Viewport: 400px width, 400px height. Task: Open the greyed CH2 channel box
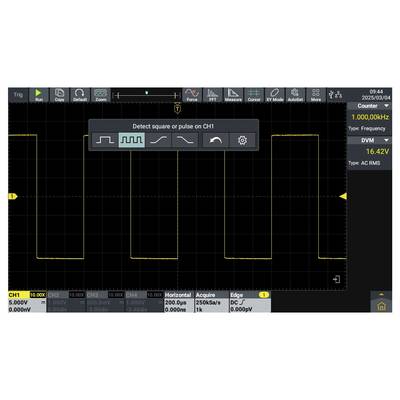[x=66, y=302]
